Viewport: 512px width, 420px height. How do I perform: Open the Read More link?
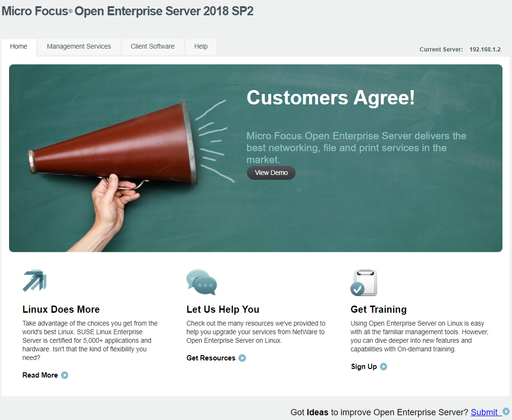(x=40, y=375)
